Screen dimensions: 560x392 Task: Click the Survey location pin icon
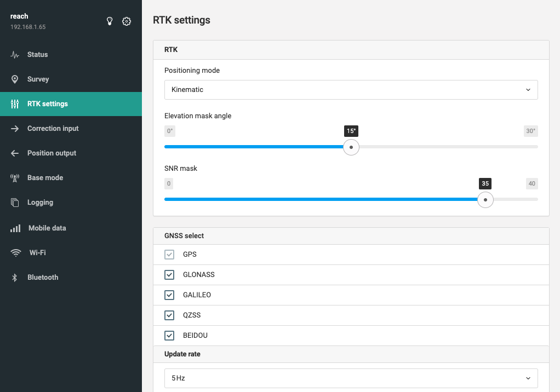pyautogui.click(x=15, y=79)
